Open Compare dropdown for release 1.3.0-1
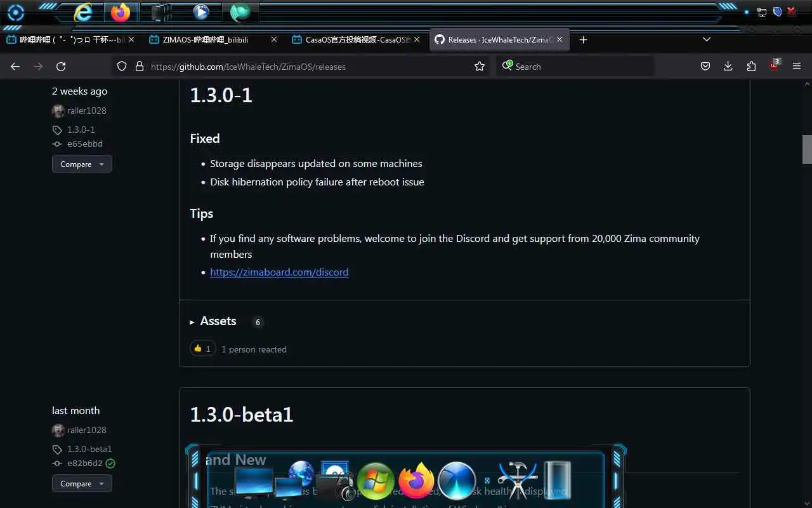This screenshot has width=812, height=508. [82, 164]
